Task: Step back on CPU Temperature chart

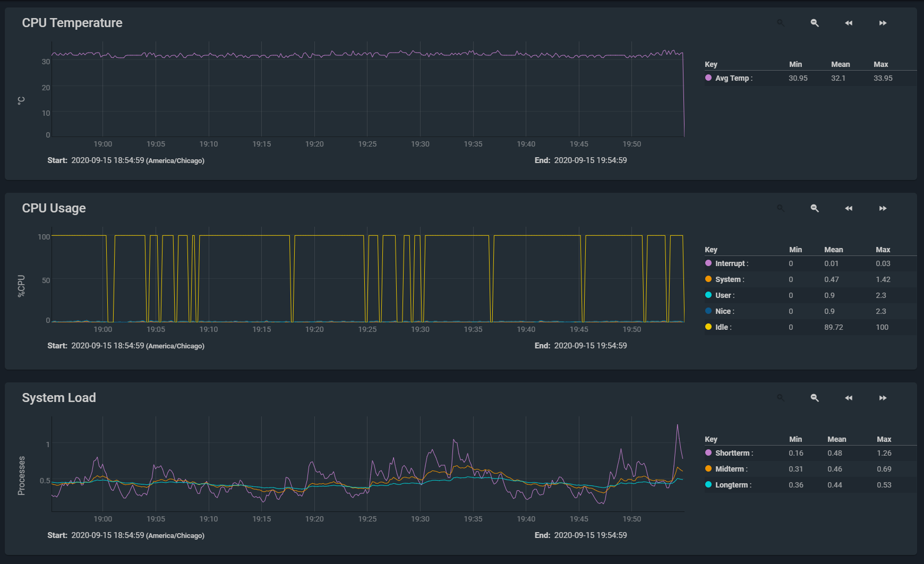Action: pyautogui.click(x=848, y=23)
